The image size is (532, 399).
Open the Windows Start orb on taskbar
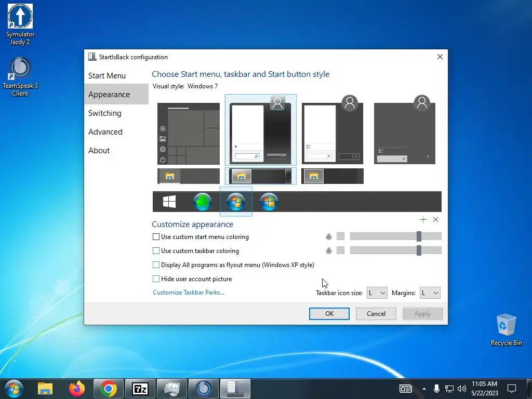[14, 389]
